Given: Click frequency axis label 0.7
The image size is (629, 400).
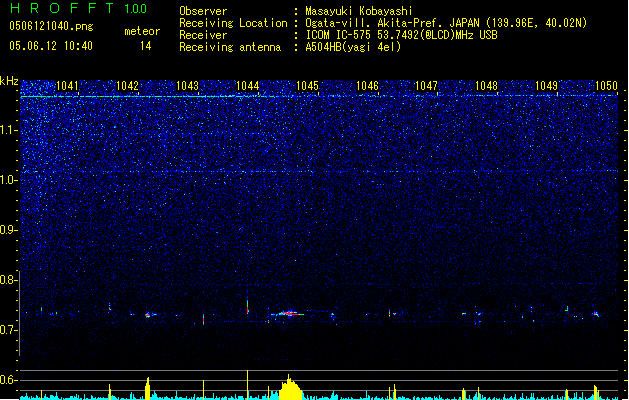Looking at the screenshot, I should [8, 330].
